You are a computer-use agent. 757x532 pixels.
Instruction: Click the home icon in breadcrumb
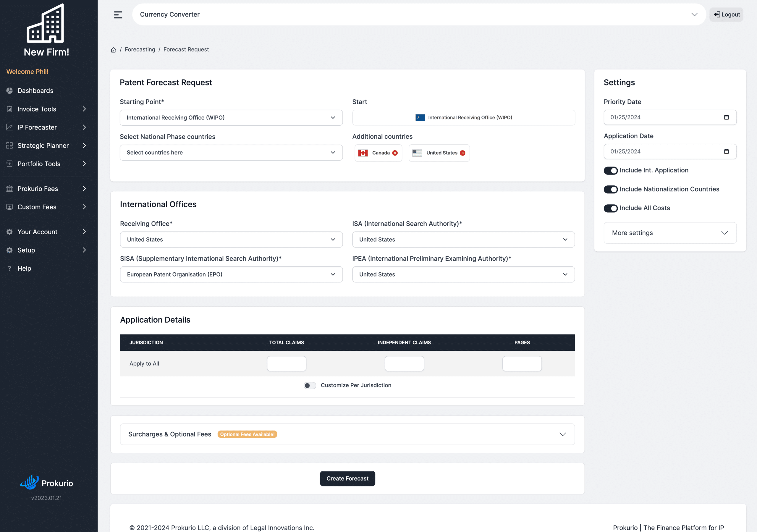114,50
